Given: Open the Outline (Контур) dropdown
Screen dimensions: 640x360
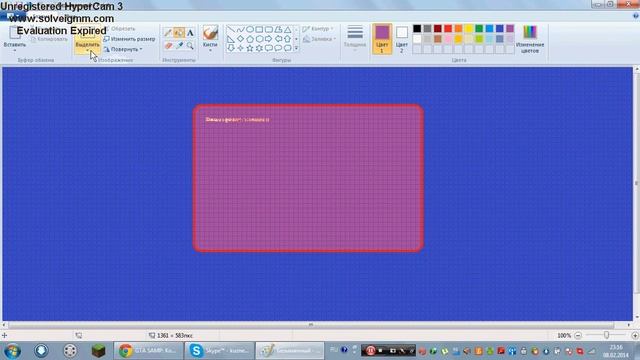Looking at the screenshot, I should (318, 29).
